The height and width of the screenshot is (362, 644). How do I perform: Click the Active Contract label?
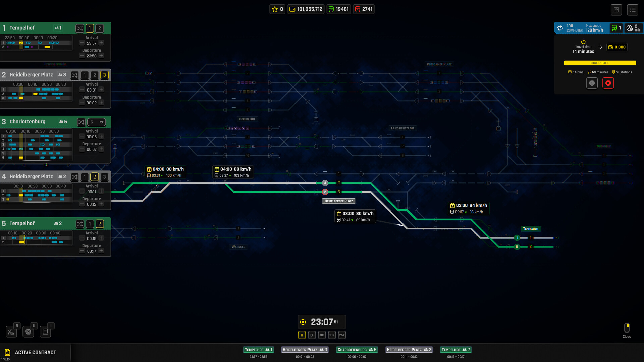click(35, 352)
